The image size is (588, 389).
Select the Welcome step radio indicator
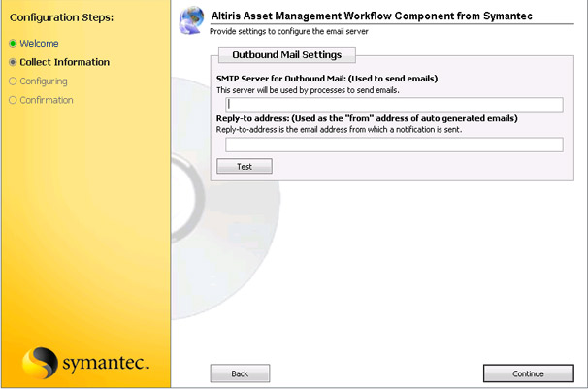(x=13, y=43)
